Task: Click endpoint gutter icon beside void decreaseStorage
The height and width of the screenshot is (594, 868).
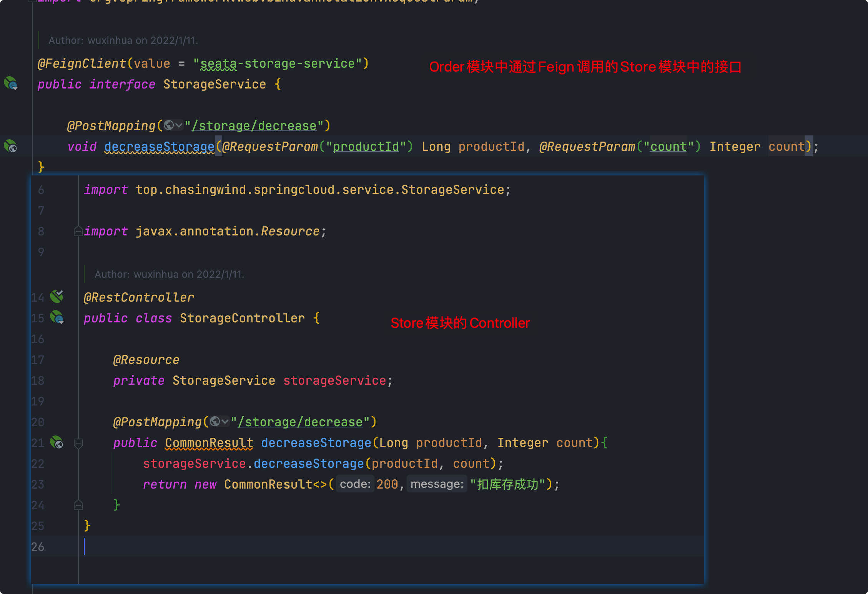Action: (10, 146)
